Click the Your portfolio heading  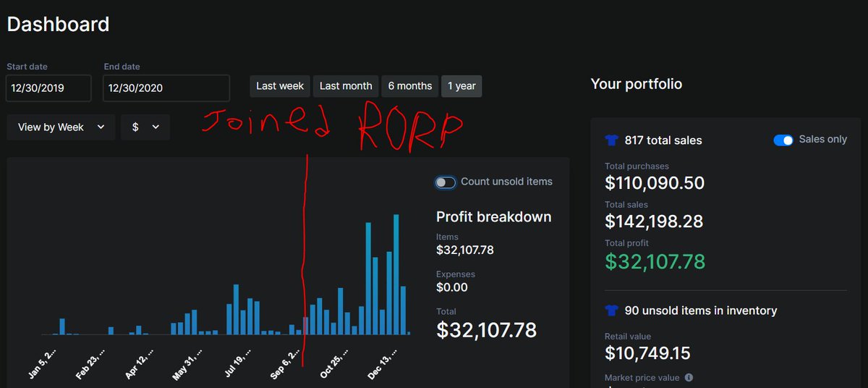click(637, 84)
